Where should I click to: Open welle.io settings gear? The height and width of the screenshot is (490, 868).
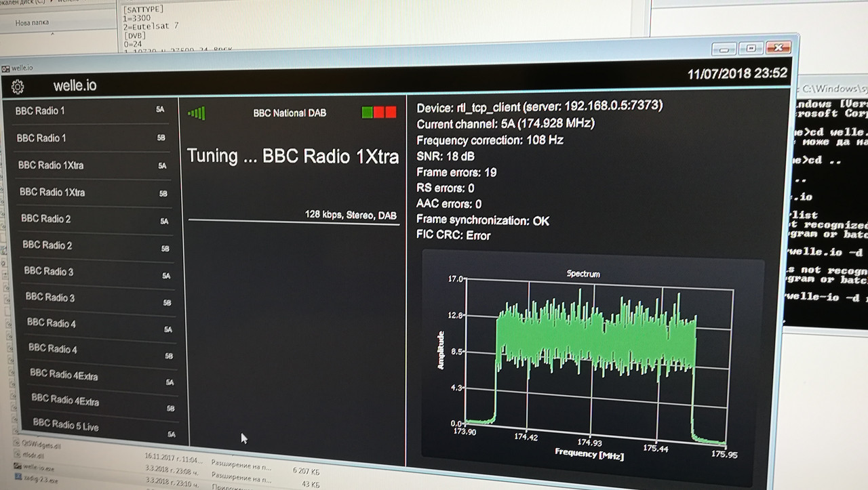(x=18, y=87)
